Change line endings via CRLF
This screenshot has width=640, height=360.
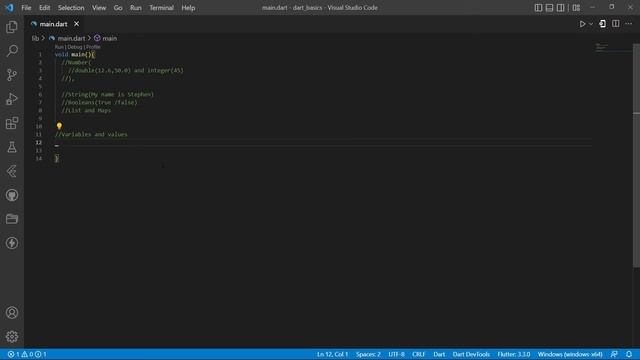pos(419,354)
